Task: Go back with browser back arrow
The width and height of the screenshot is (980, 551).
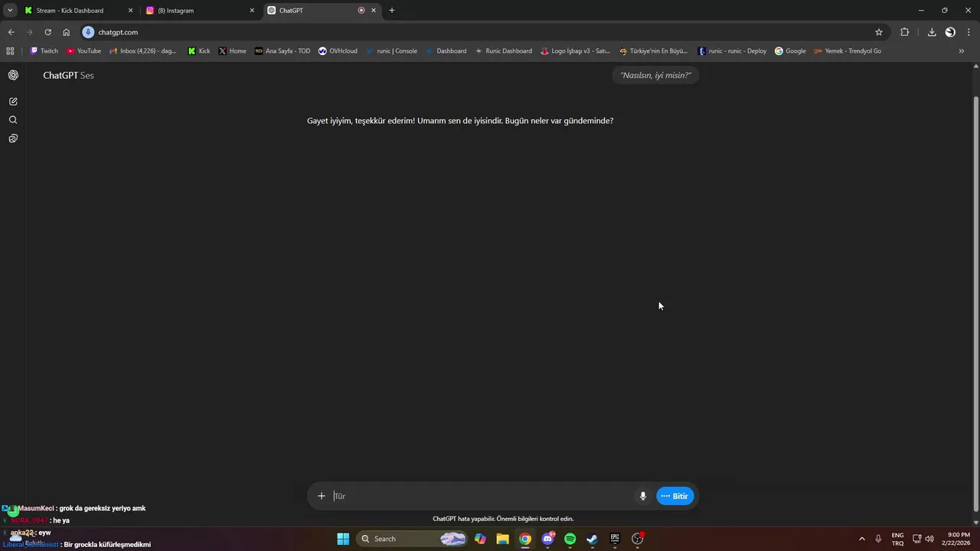Action: click(x=11, y=32)
